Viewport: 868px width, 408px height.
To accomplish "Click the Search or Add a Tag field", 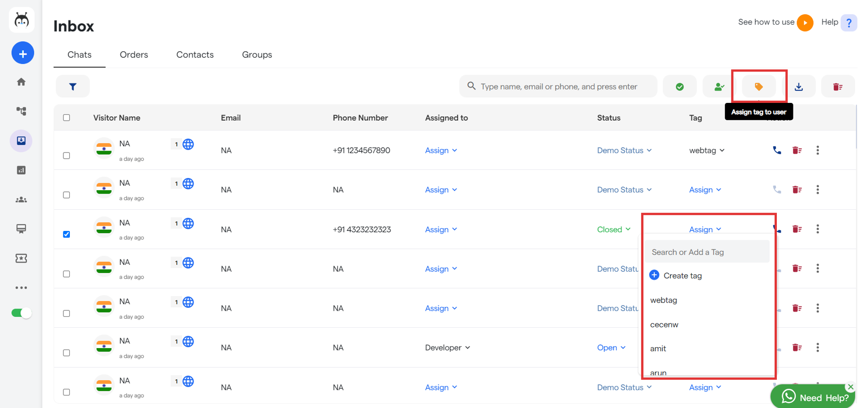I will click(x=707, y=252).
